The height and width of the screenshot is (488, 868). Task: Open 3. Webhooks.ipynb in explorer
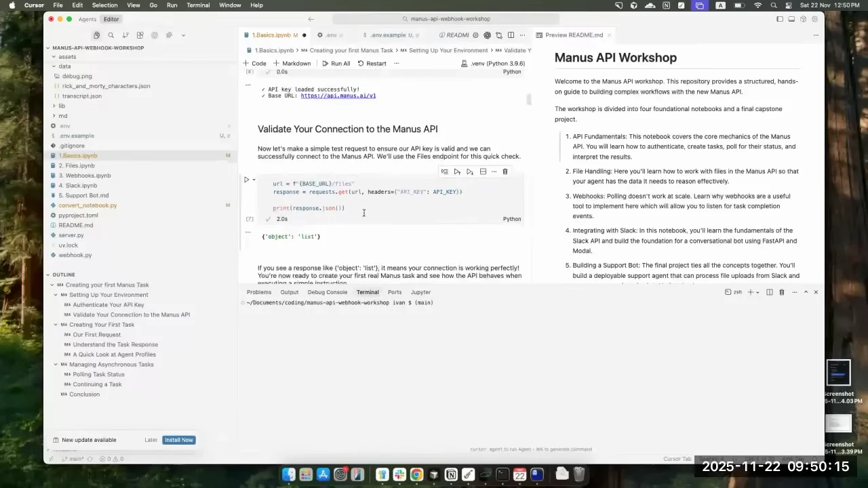84,176
